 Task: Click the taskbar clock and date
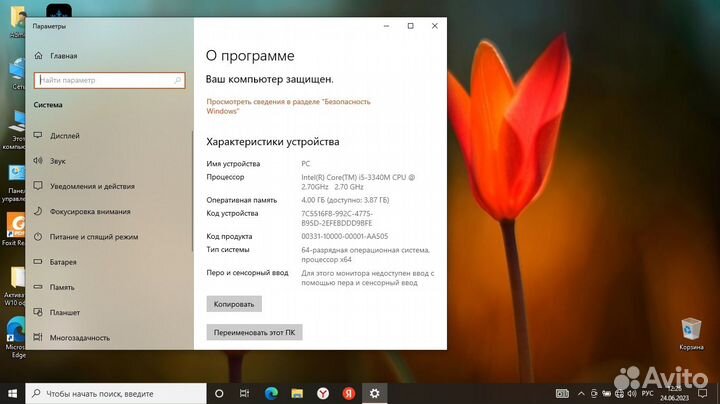tap(675, 393)
